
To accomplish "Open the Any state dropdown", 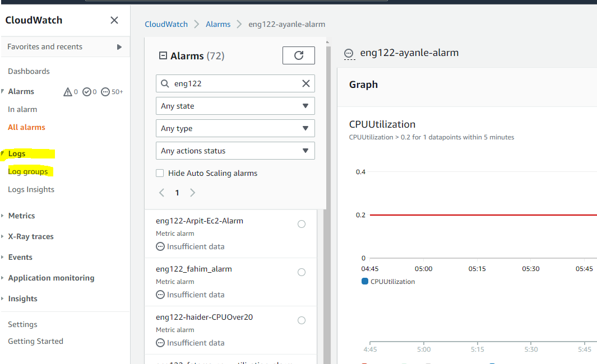I will coord(235,106).
